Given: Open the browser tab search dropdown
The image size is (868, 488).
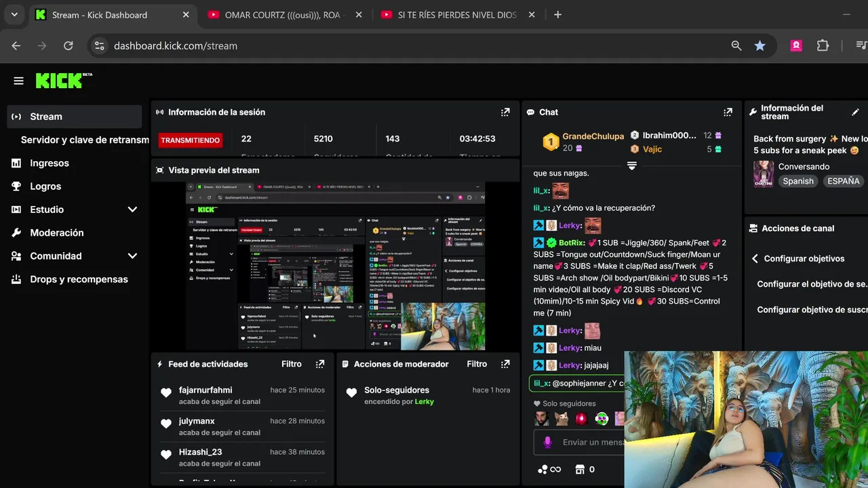Looking at the screenshot, I should click(x=14, y=14).
